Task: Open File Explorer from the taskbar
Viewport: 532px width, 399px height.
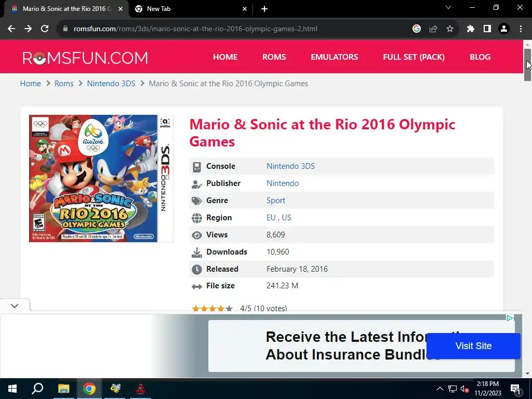Action: tap(63, 389)
